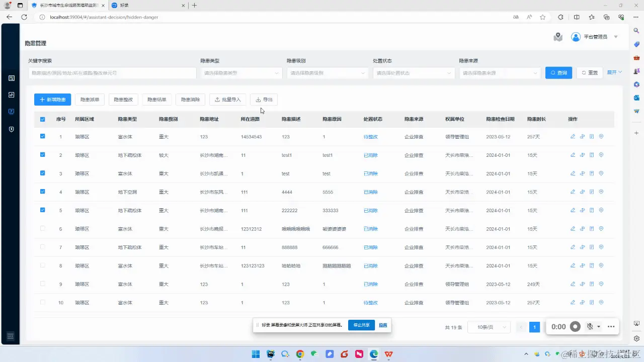This screenshot has height=362, width=644.
Task: Click the 重置 reset button
Action: click(590, 73)
